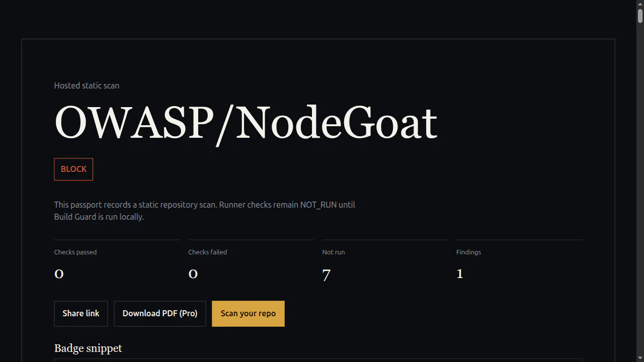Select the red BLOCK status badge
644x362 pixels.
point(73,169)
